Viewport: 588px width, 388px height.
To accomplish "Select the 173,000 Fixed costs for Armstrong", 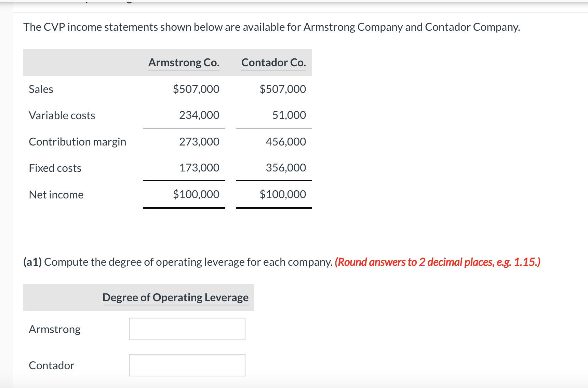I will click(x=199, y=168).
